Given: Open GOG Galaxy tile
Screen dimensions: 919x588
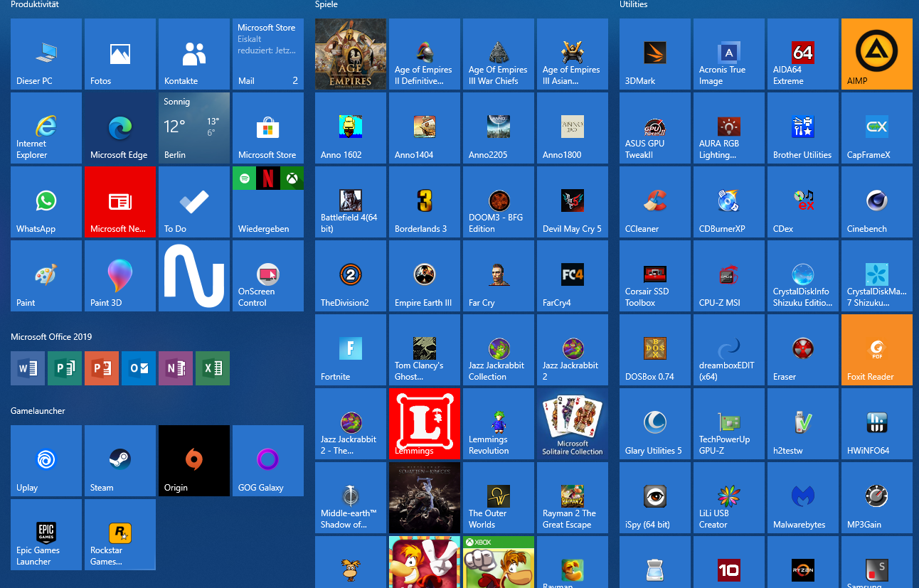Looking at the screenshot, I should pos(268,461).
